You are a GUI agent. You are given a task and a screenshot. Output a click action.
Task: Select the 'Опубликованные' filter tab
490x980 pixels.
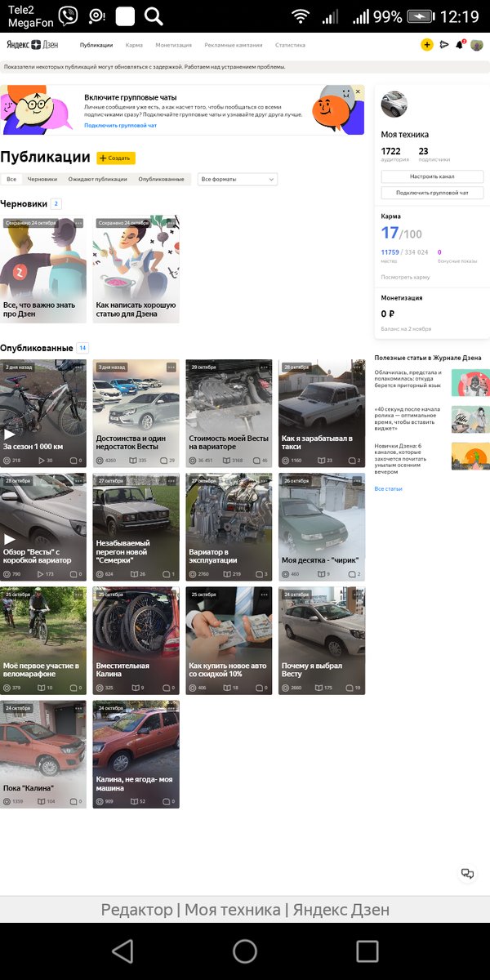pyautogui.click(x=161, y=179)
